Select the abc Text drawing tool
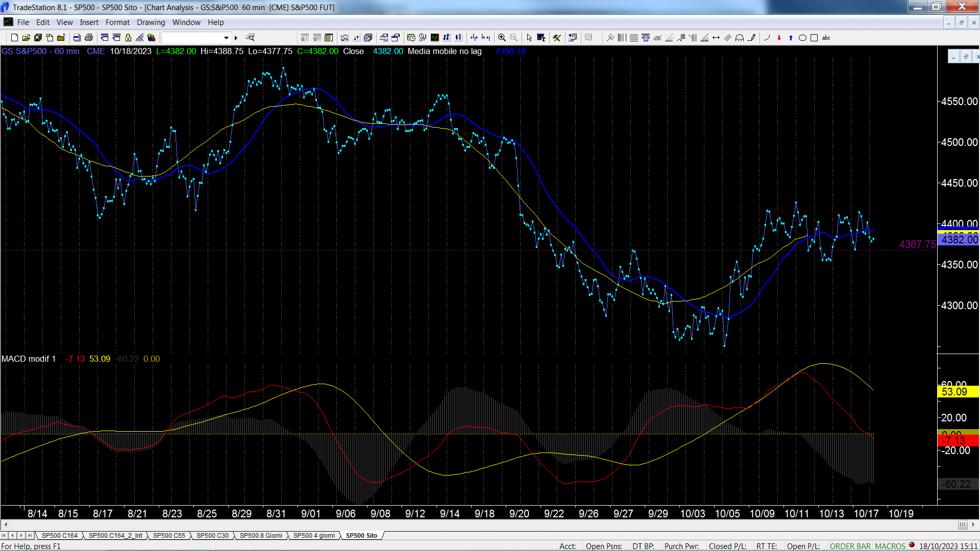The image size is (980, 551). (826, 38)
